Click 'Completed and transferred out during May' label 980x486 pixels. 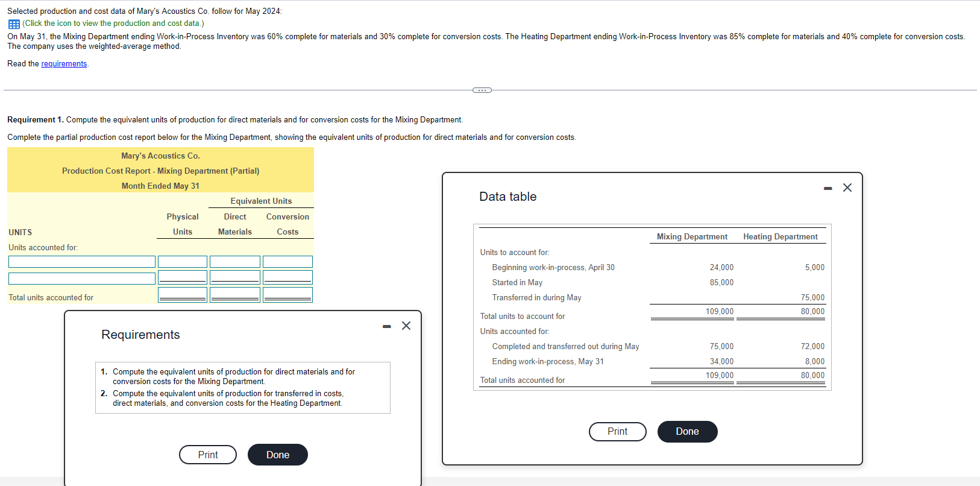tap(565, 347)
